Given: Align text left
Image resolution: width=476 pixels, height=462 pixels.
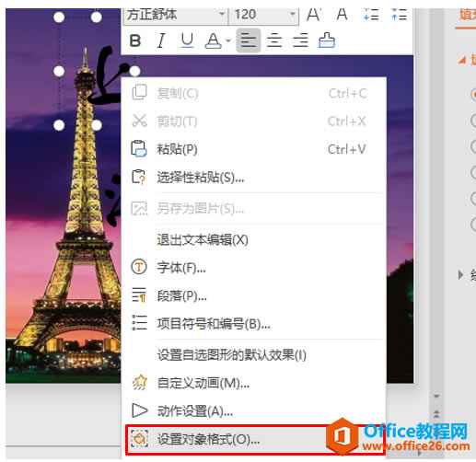Looking at the screenshot, I should click(x=249, y=40).
